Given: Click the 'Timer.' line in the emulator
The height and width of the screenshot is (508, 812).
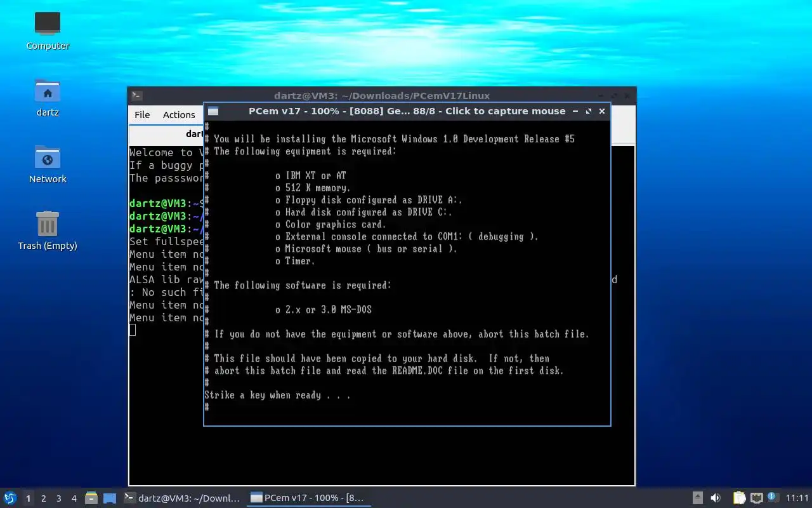Looking at the screenshot, I should pyautogui.click(x=295, y=260).
